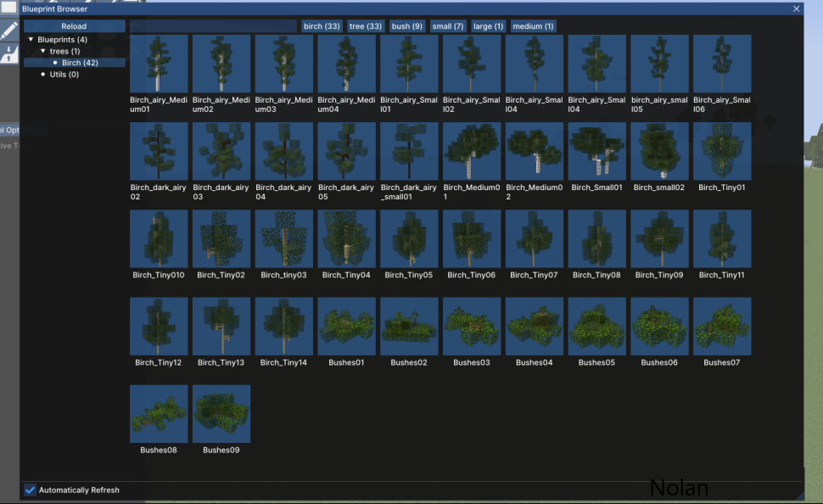Click the Birch_Tiny14 tree thumbnail
This screenshot has width=823, height=504.
coord(284,326)
